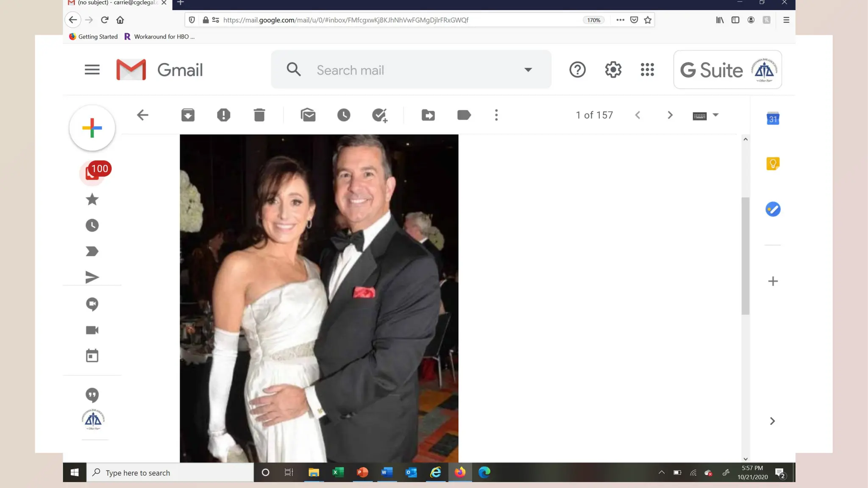Mark the message as unread
Viewport: 868px width, 488px height.
coord(308,115)
